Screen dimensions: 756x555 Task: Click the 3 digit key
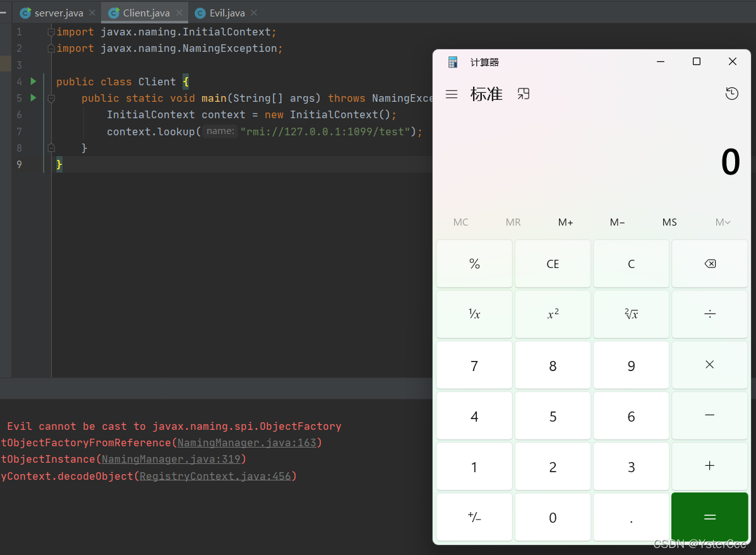631,467
